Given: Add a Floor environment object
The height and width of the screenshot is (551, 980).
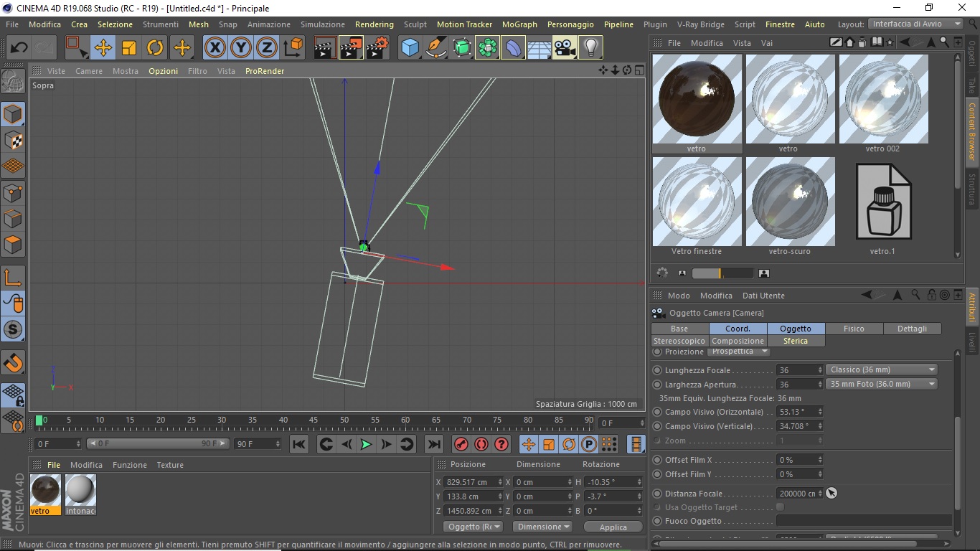Looking at the screenshot, I should coord(539,48).
